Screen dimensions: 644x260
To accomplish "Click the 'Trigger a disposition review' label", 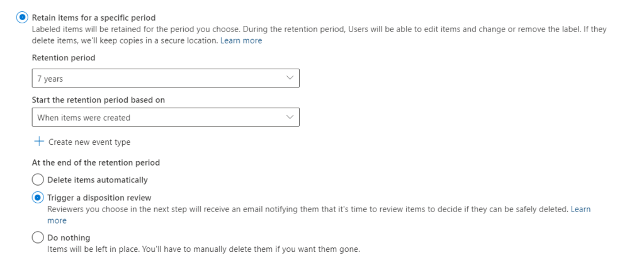I will point(99,198).
